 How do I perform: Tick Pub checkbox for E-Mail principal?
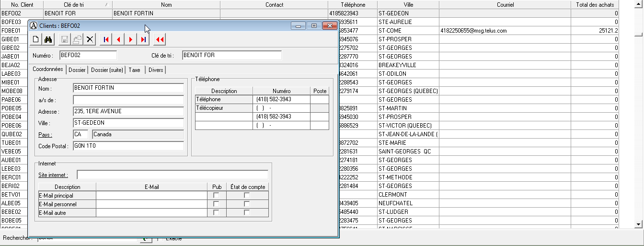[216, 195]
